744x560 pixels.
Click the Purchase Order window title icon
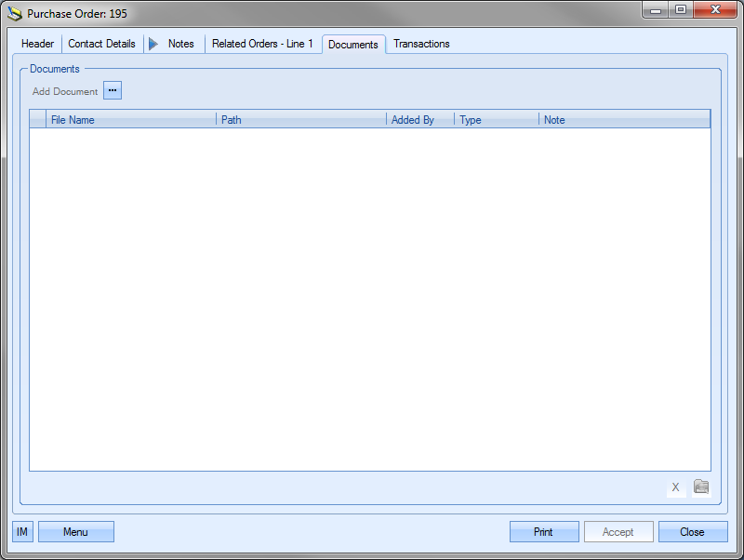coord(15,13)
